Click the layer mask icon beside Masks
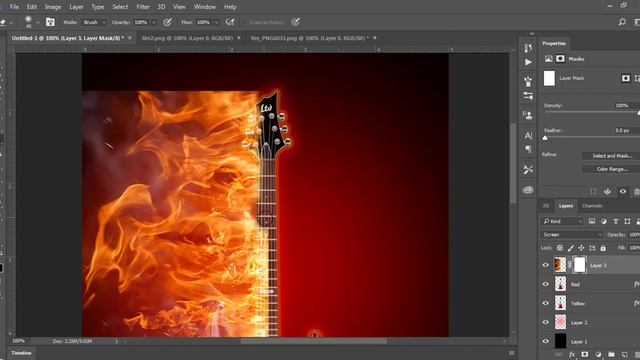This screenshot has width=640, height=360. [560, 59]
